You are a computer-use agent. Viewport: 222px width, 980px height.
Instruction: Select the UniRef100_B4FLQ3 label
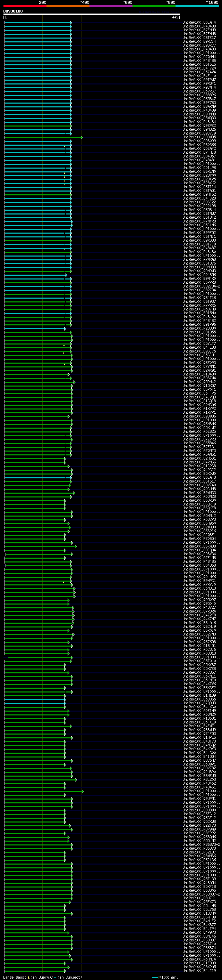coord(199,347)
